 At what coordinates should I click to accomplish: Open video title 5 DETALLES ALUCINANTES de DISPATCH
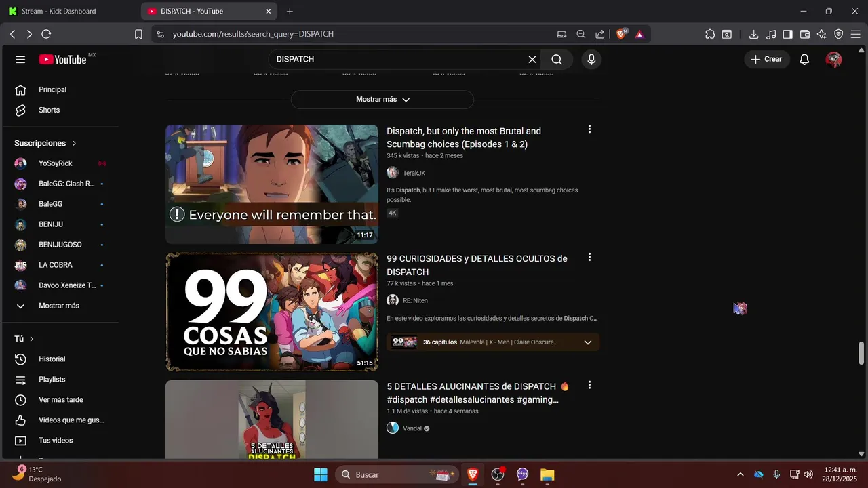click(x=478, y=393)
